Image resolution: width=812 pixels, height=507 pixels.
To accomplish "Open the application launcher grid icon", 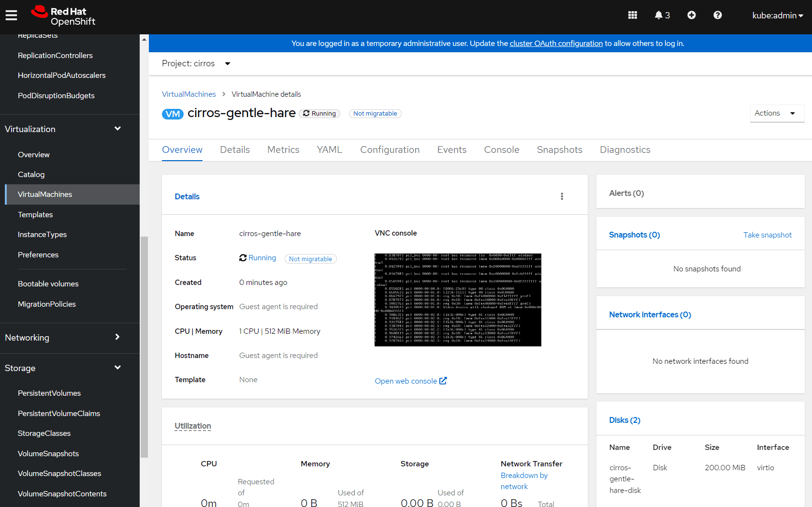I will click(x=632, y=15).
